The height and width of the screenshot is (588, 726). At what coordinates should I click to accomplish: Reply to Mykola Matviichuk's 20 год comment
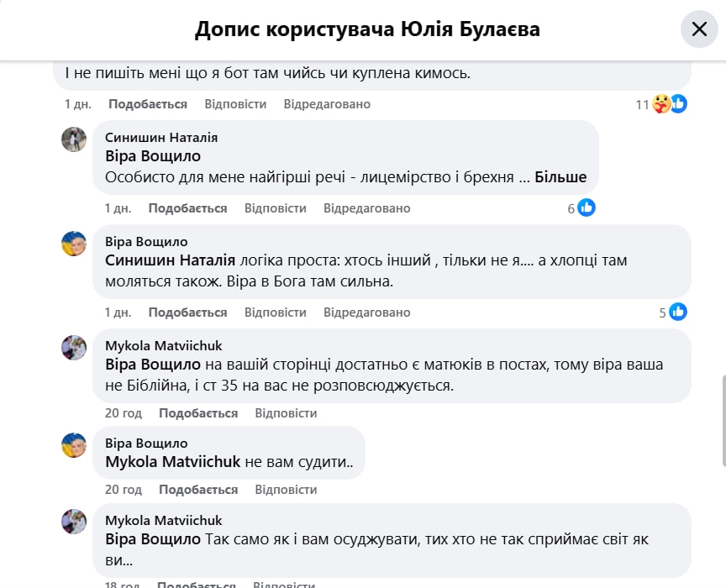[x=286, y=413]
